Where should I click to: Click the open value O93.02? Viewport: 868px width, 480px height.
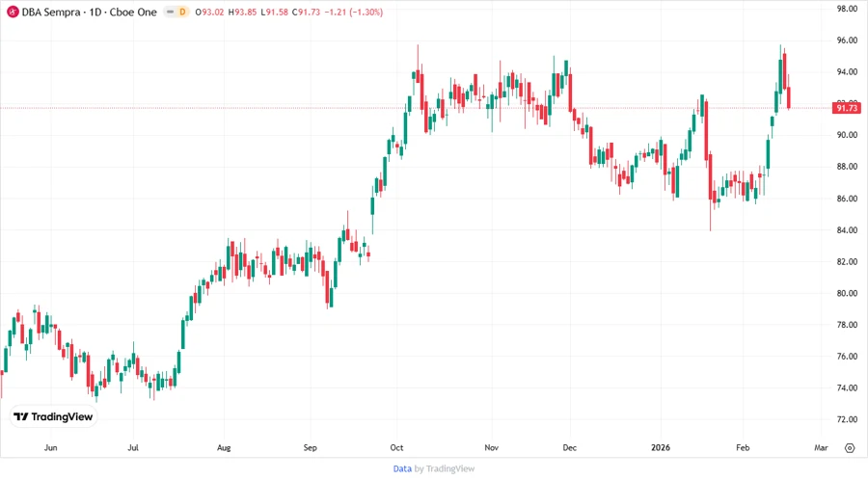[210, 12]
